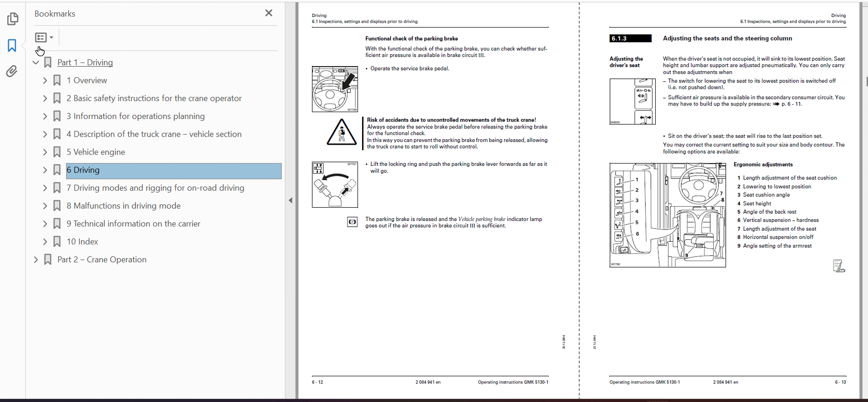
Task: Click the 6.1.3 section number label
Action: pyautogui.click(x=630, y=39)
